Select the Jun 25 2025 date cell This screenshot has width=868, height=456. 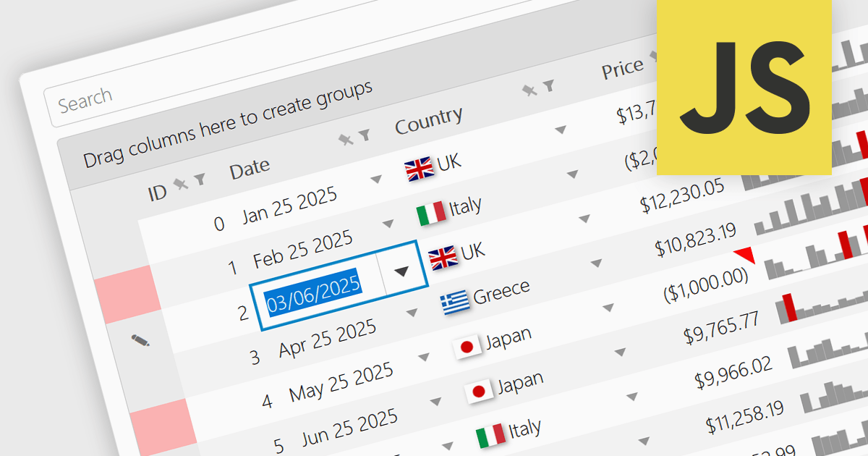(350, 428)
